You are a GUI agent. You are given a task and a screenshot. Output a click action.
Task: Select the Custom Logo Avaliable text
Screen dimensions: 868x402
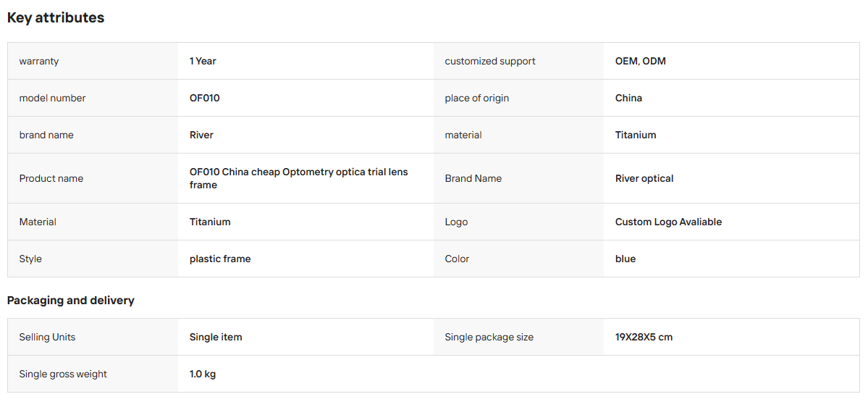coord(668,222)
